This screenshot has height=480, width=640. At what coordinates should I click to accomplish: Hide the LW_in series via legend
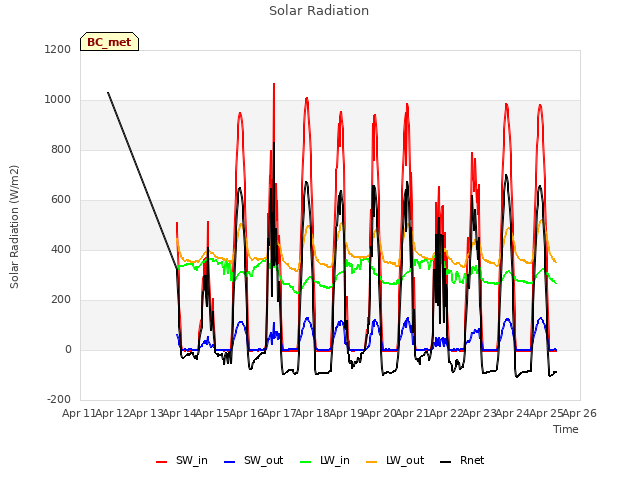click(x=325, y=460)
